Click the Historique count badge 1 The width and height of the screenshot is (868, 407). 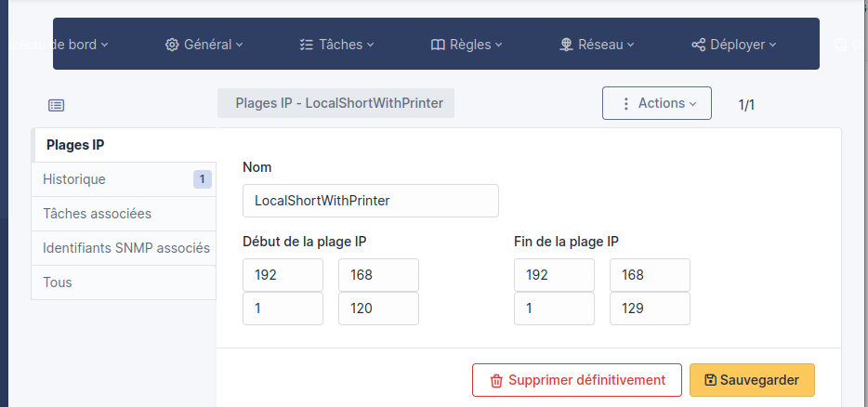(202, 179)
